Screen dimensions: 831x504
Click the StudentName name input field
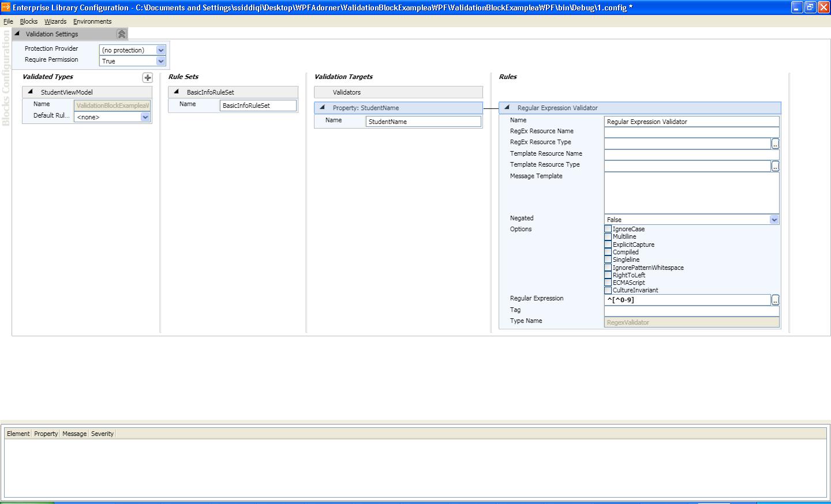click(x=423, y=121)
